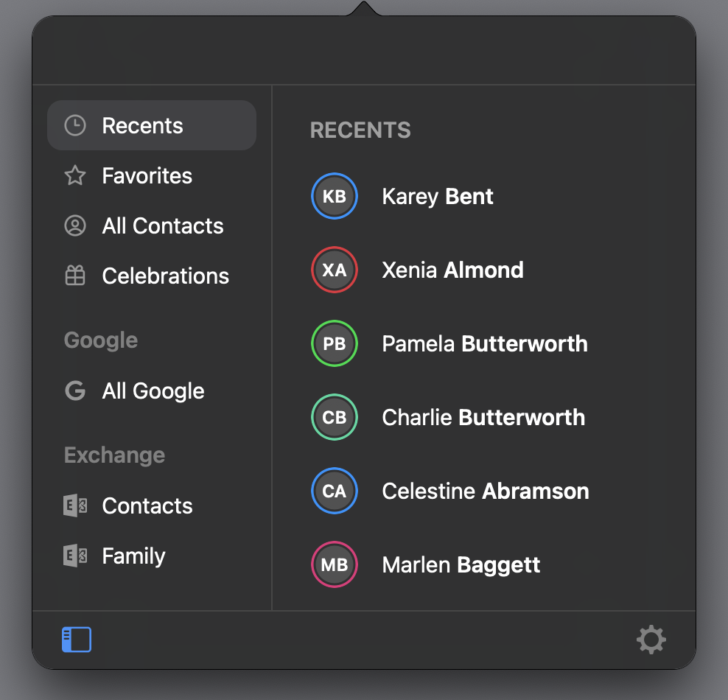
Task: Click Pamela Butterworth's PB avatar
Action: pyautogui.click(x=335, y=343)
